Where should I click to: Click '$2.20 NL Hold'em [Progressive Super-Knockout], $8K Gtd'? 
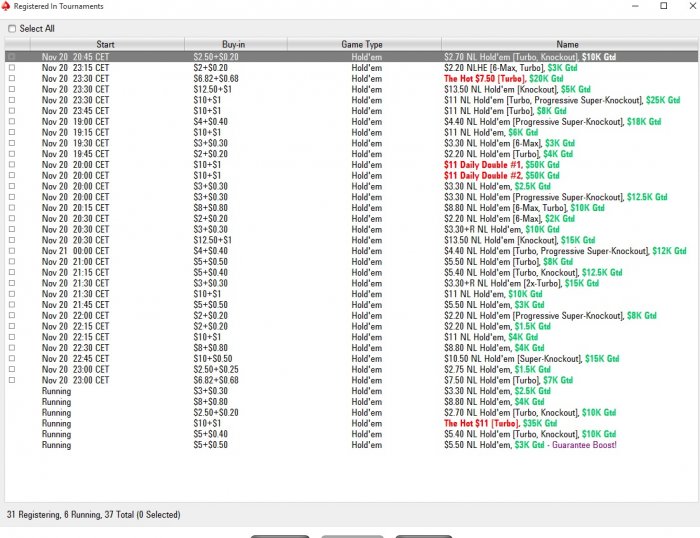550,315
